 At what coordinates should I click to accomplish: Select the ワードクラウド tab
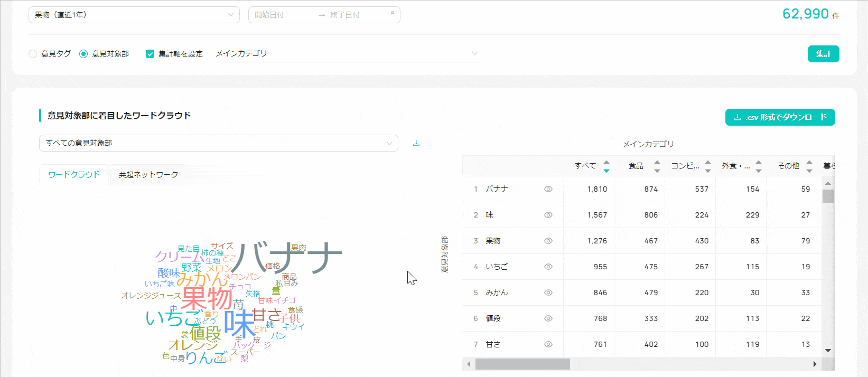tap(74, 175)
